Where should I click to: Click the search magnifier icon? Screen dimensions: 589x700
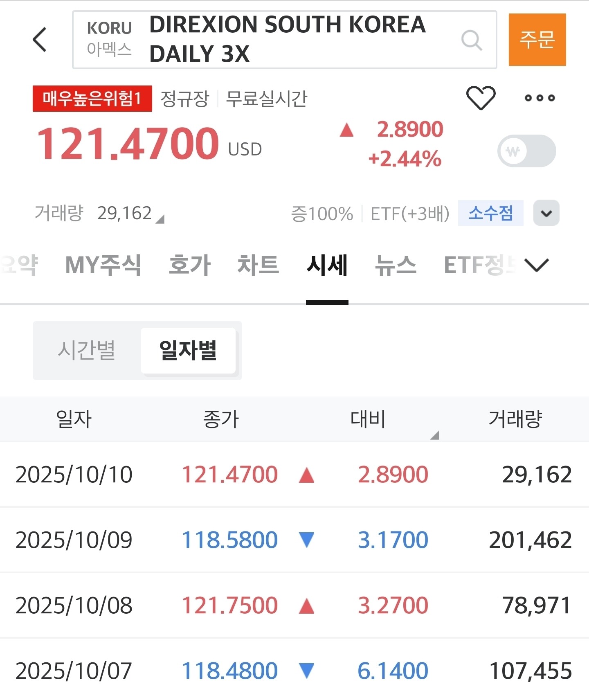(x=472, y=40)
